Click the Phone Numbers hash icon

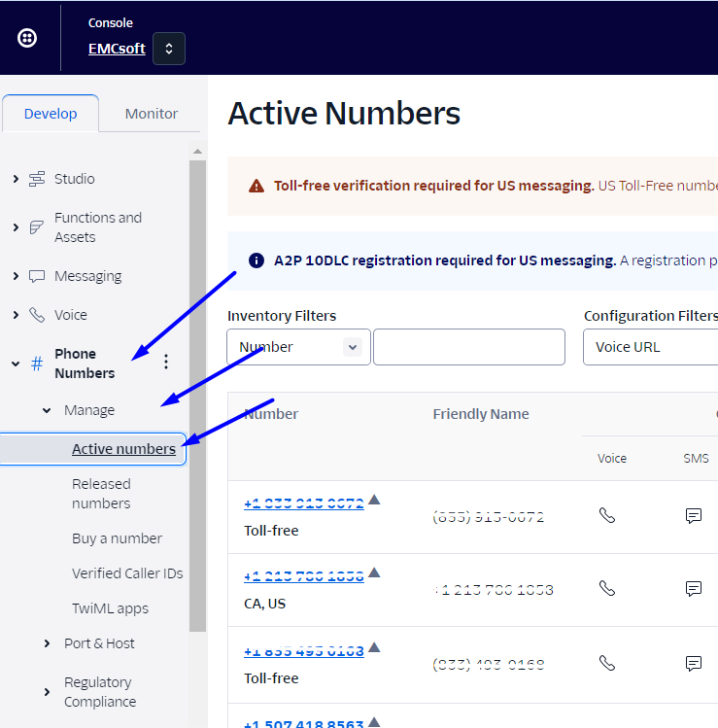37,364
